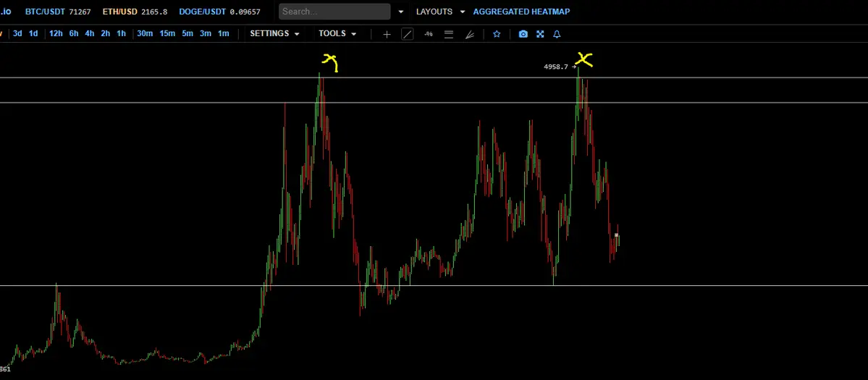This screenshot has width=868, height=380.
Task: Click the BTC price value 71267
Action: pos(80,12)
